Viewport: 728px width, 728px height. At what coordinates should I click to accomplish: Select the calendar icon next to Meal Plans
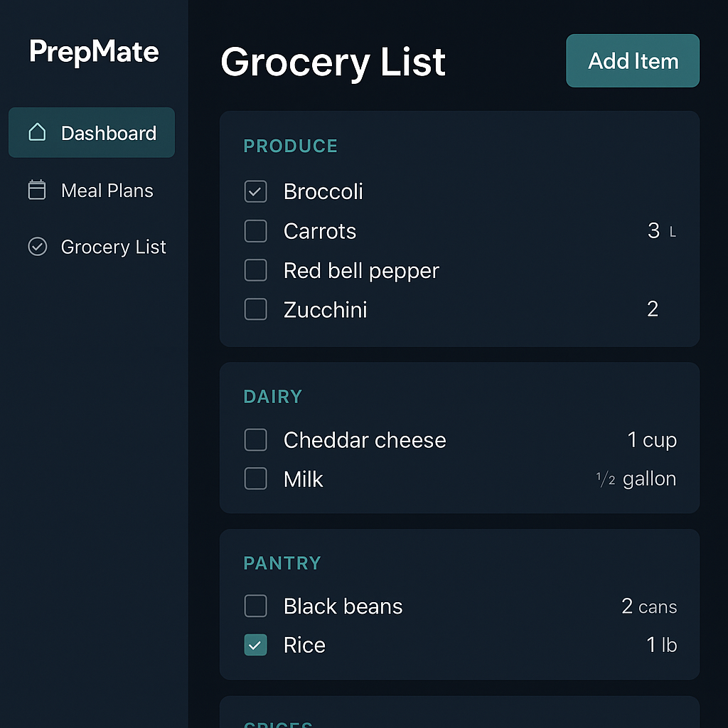(x=37, y=190)
